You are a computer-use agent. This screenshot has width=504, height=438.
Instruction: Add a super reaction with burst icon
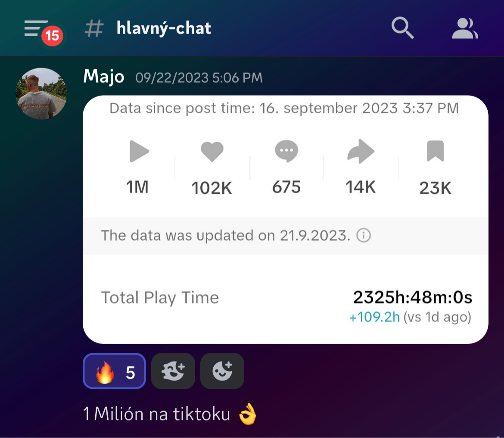coord(173,371)
